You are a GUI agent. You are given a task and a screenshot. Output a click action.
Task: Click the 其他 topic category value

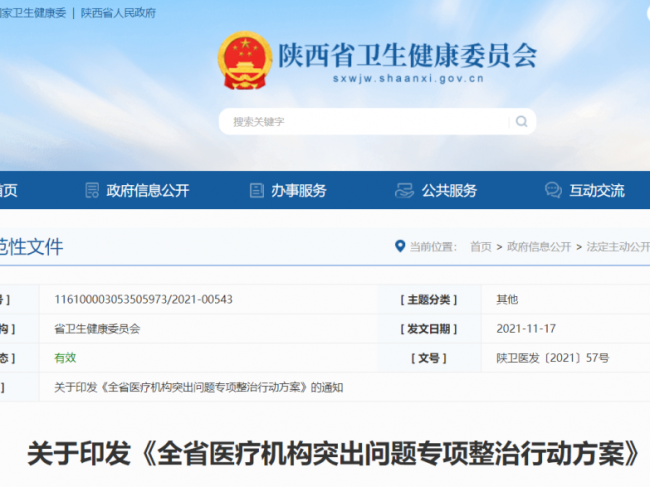tap(507, 299)
